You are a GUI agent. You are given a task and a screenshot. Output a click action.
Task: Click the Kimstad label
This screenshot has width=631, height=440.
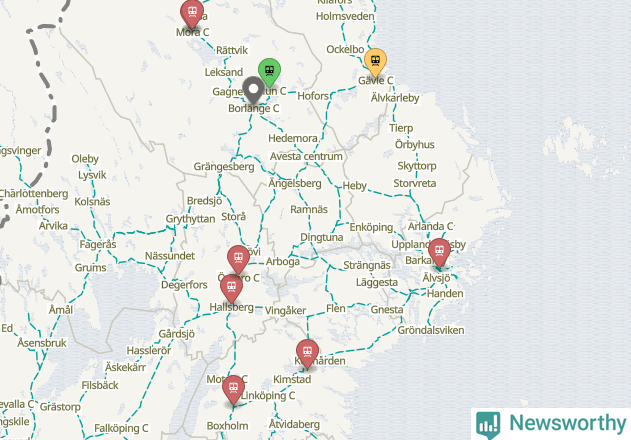[292, 380]
